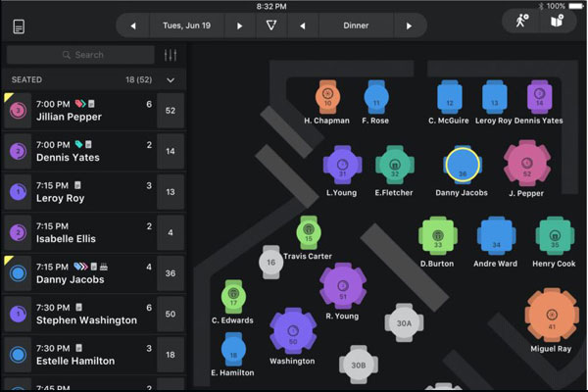Open the filter sliders next to Search

171,55
